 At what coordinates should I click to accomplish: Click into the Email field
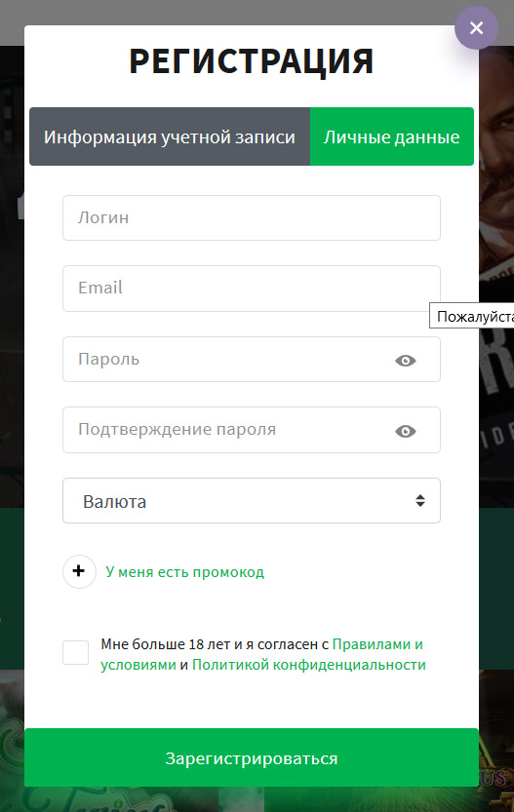[x=252, y=289]
